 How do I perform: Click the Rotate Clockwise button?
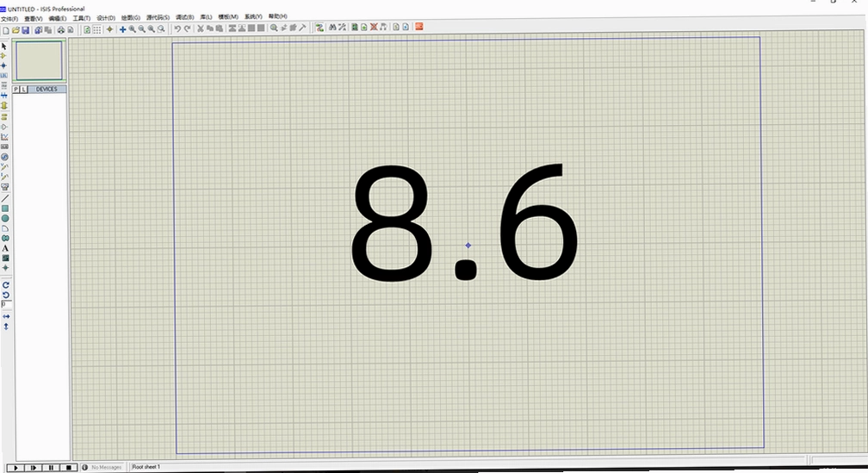pyautogui.click(x=5, y=285)
